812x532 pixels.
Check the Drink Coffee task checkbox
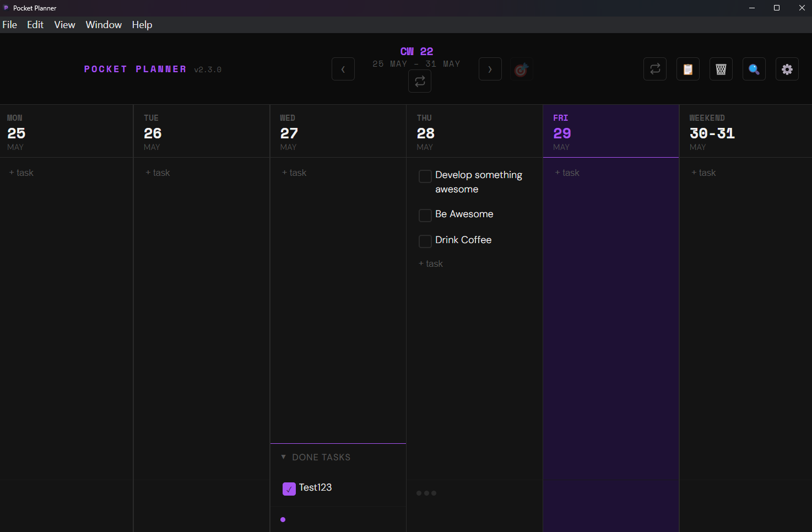(x=425, y=241)
